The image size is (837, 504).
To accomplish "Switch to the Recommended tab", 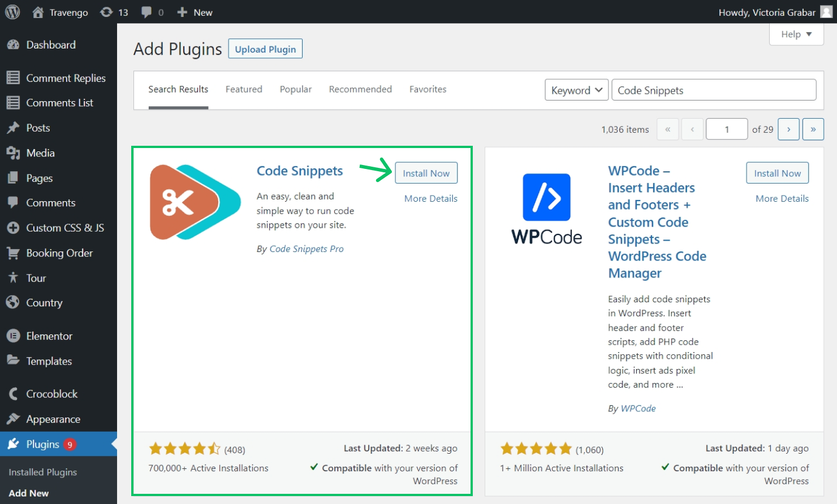I will coord(360,89).
